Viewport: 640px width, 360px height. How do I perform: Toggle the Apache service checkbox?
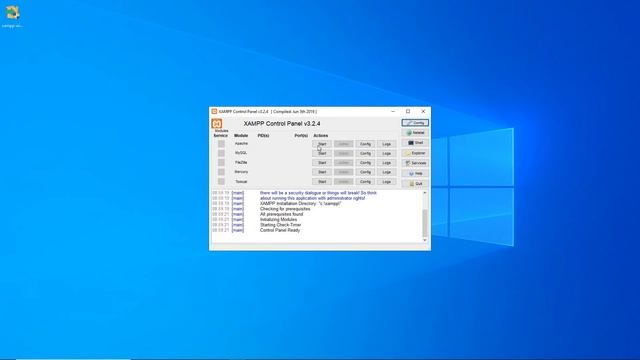tap(221, 144)
